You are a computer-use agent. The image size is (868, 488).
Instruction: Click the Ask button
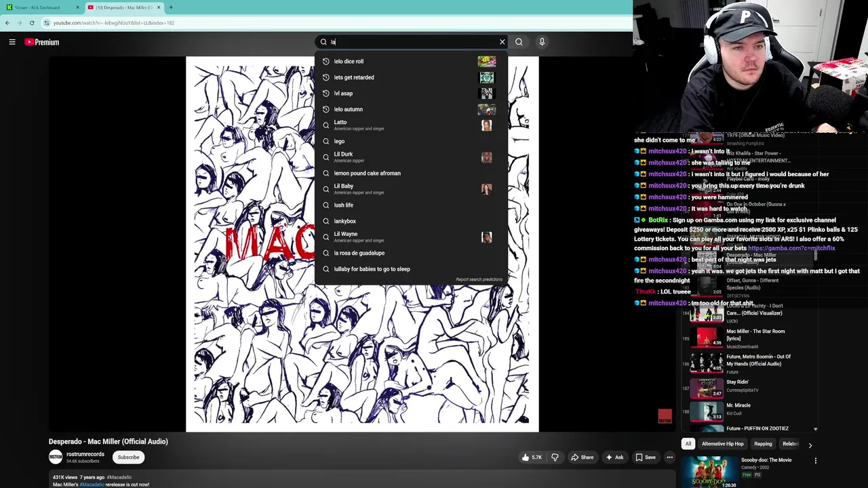614,457
